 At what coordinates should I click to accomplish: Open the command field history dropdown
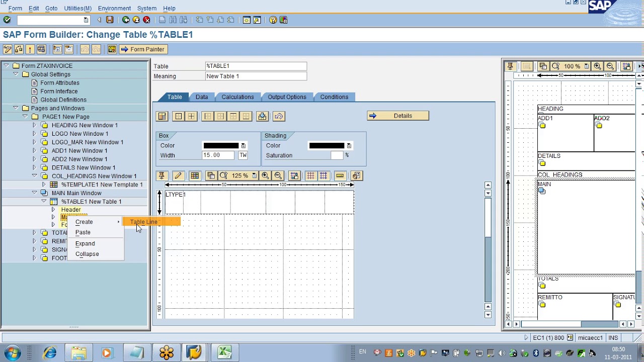click(x=86, y=20)
